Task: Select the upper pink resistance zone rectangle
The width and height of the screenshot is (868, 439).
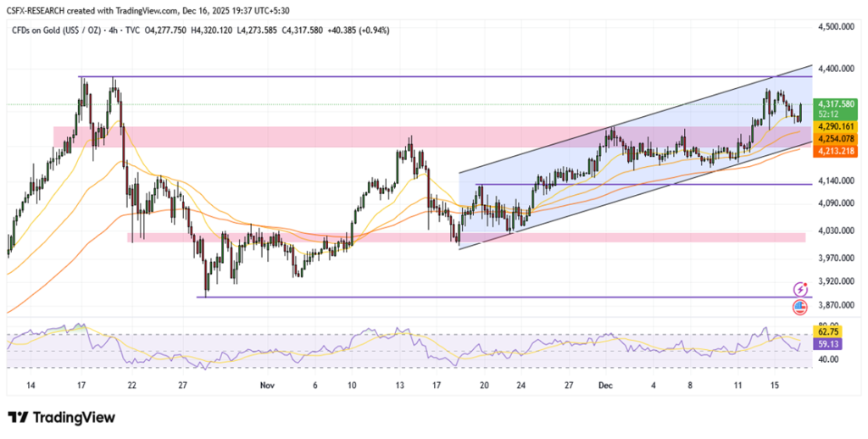Action: point(254,136)
